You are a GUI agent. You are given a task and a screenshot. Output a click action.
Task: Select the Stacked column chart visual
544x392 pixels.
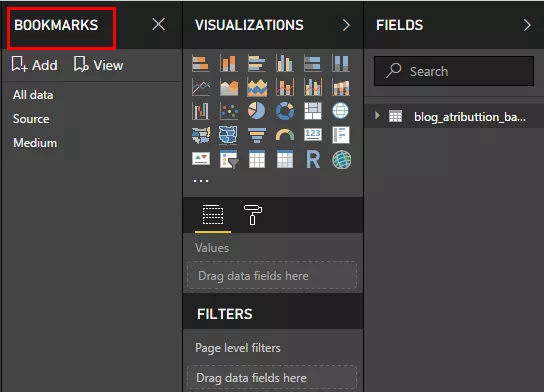(x=229, y=63)
